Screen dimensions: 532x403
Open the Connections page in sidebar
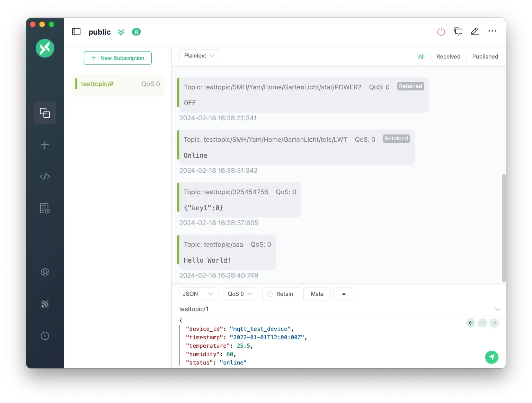click(45, 113)
